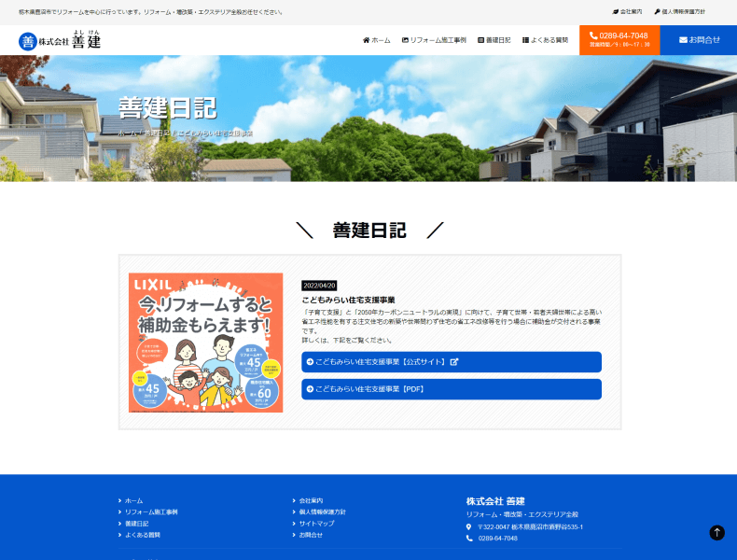Image resolution: width=737 pixels, height=560 pixels.
Task: Open こどもみらい住宅支援事業【公式サイト】 button
Action: click(452, 362)
